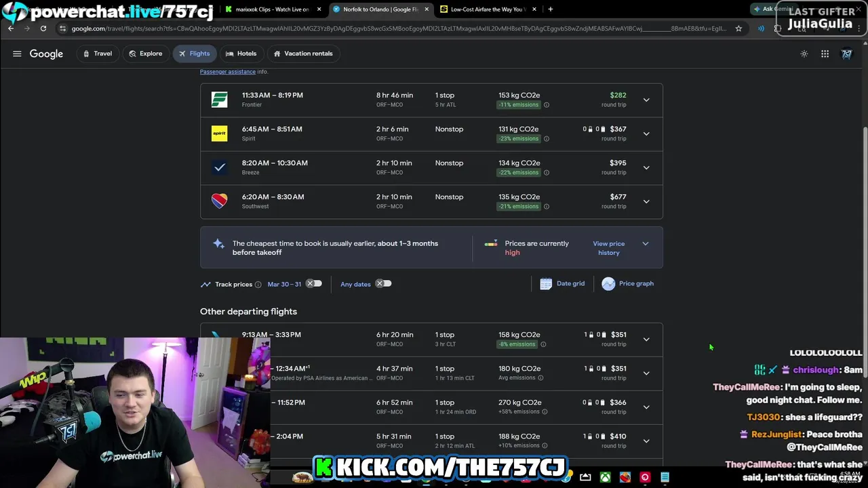The height and width of the screenshot is (488, 868).
Task: Open the Xbox app in the taskbar
Action: pyautogui.click(x=605, y=477)
